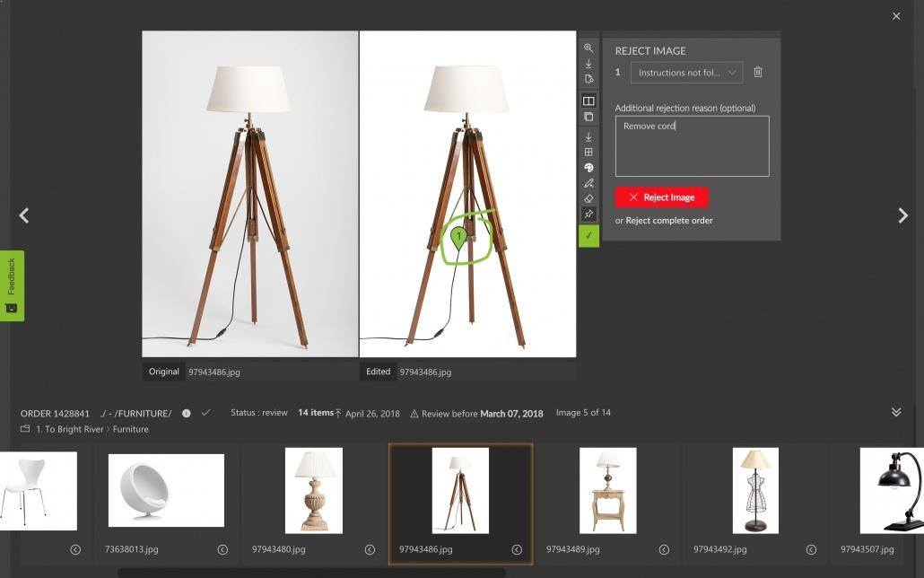Click the 97943486.jpg filename under Original
Screen dimensions: 924x578
point(214,372)
